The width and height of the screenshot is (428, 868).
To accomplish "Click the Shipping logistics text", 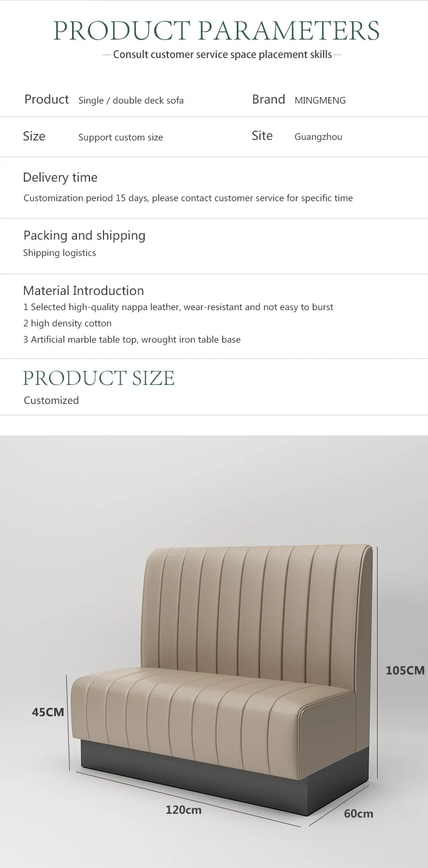I will [x=60, y=253].
